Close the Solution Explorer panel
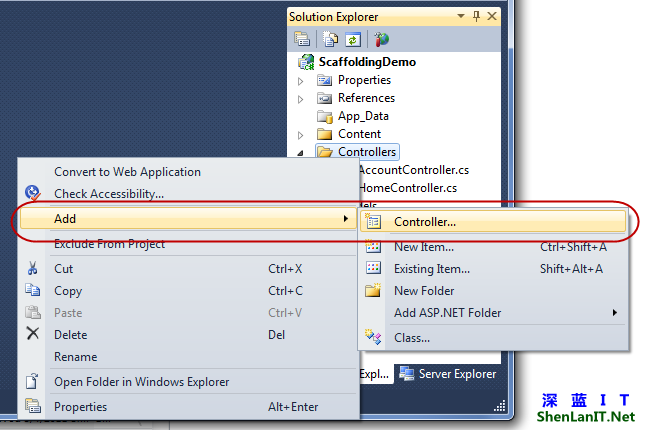The height and width of the screenshot is (430, 646). click(492, 16)
